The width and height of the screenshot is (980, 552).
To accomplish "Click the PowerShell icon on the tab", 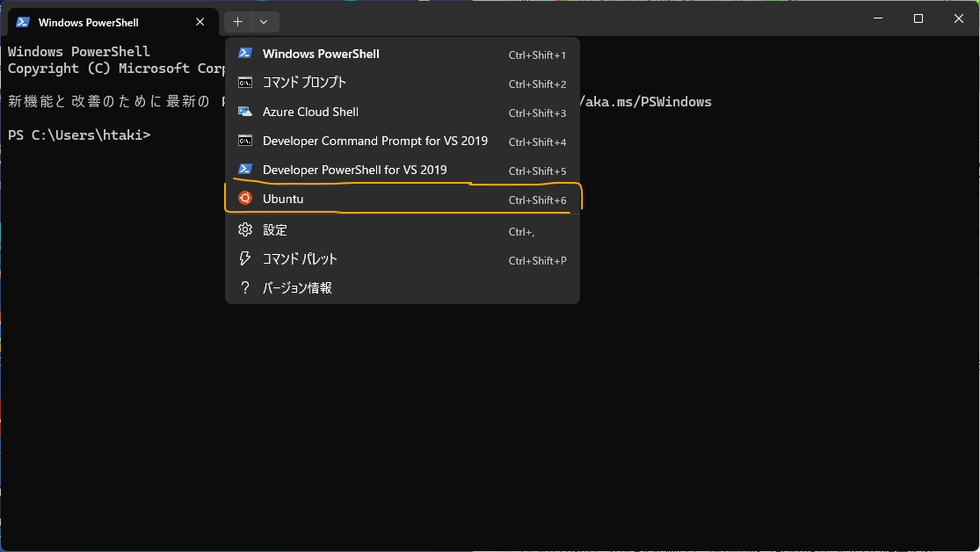I will [23, 22].
